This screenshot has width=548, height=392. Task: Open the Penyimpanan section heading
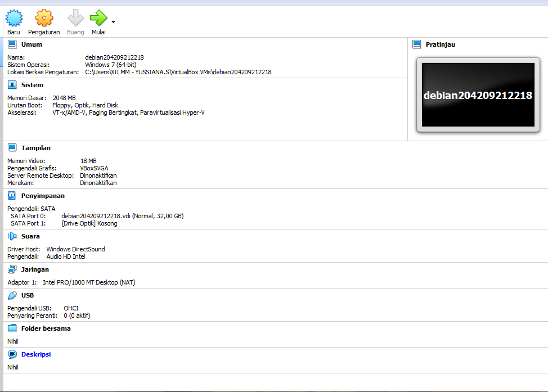pos(43,196)
